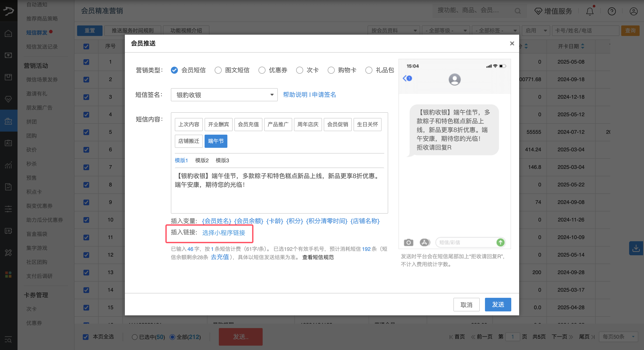The image size is (644, 350).
Task: Click the search magnifier icon in header
Action: coord(518,11)
